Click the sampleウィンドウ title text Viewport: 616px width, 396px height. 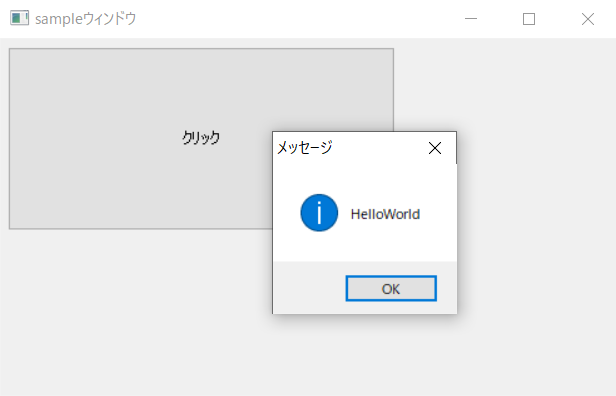click(86, 19)
